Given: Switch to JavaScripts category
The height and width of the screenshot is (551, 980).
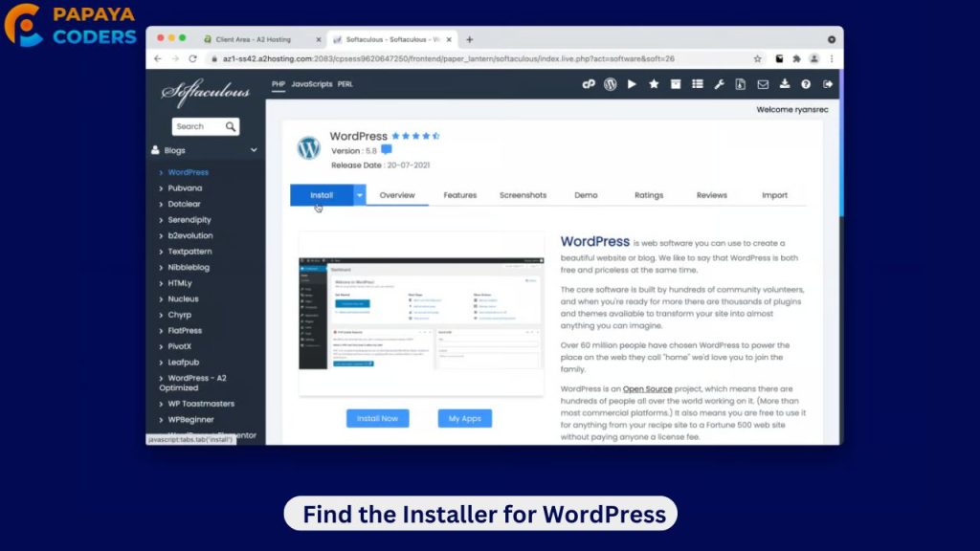Looking at the screenshot, I should coord(311,84).
